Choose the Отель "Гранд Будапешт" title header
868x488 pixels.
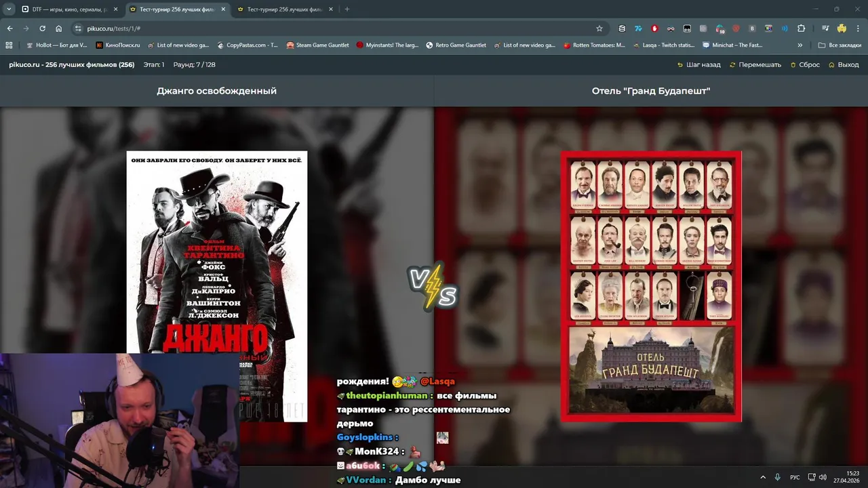(651, 91)
